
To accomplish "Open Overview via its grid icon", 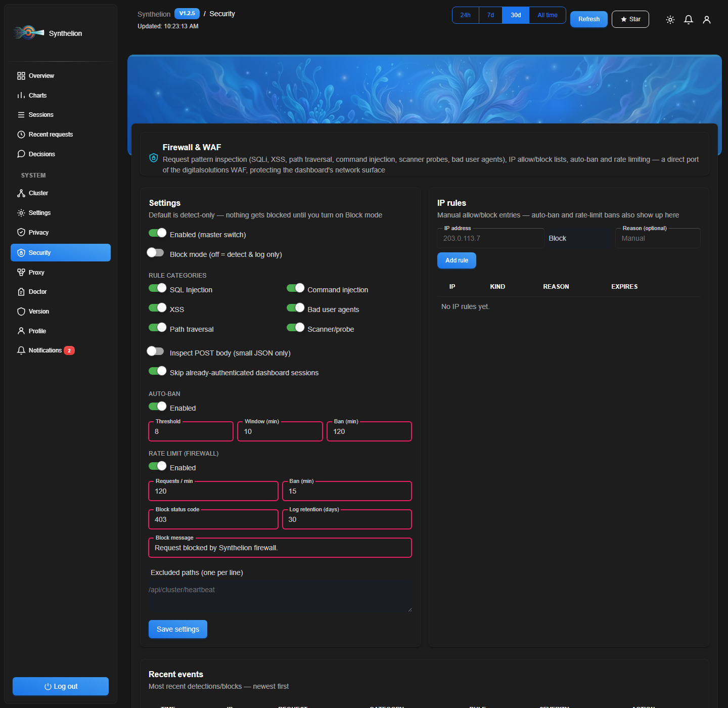I will (x=21, y=76).
